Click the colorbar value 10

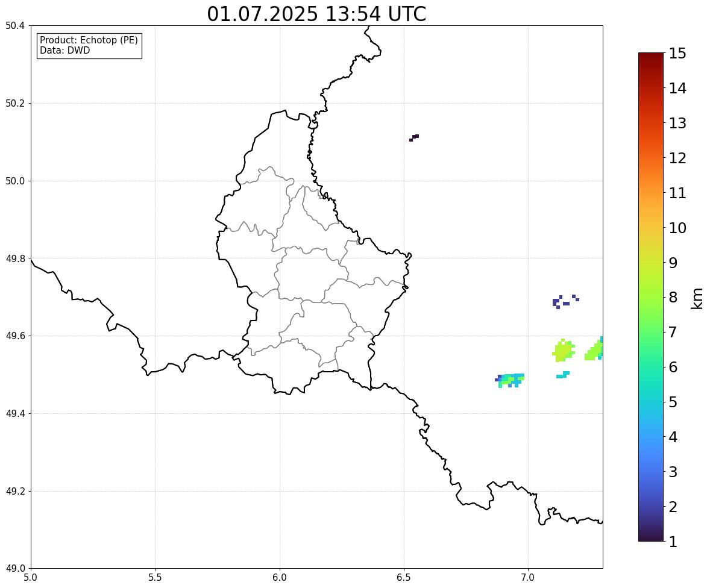tap(677, 228)
